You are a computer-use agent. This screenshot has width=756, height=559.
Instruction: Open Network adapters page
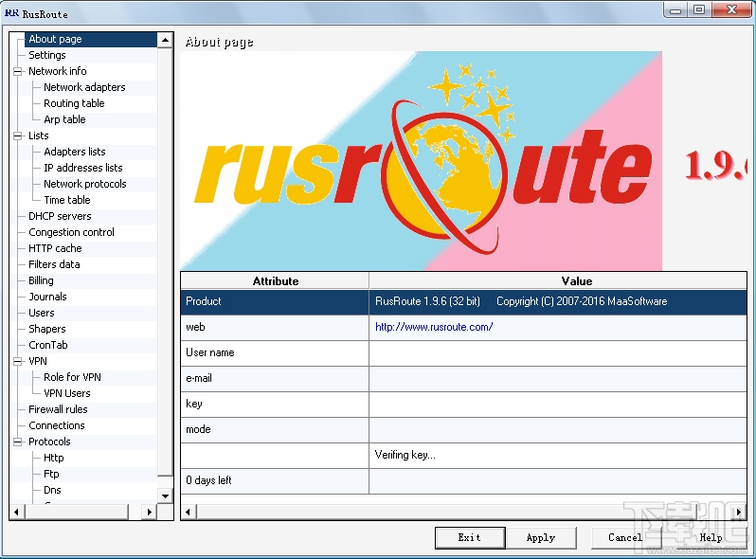pyautogui.click(x=84, y=87)
